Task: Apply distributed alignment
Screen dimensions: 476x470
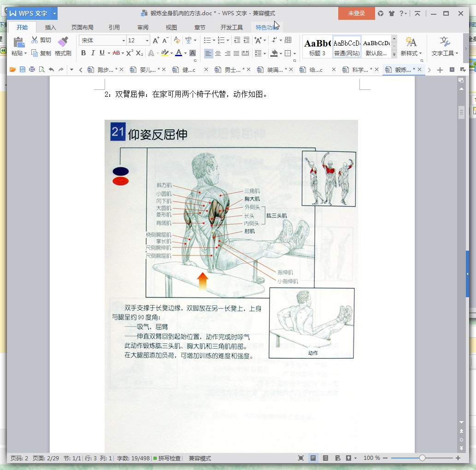Action: 245,53
